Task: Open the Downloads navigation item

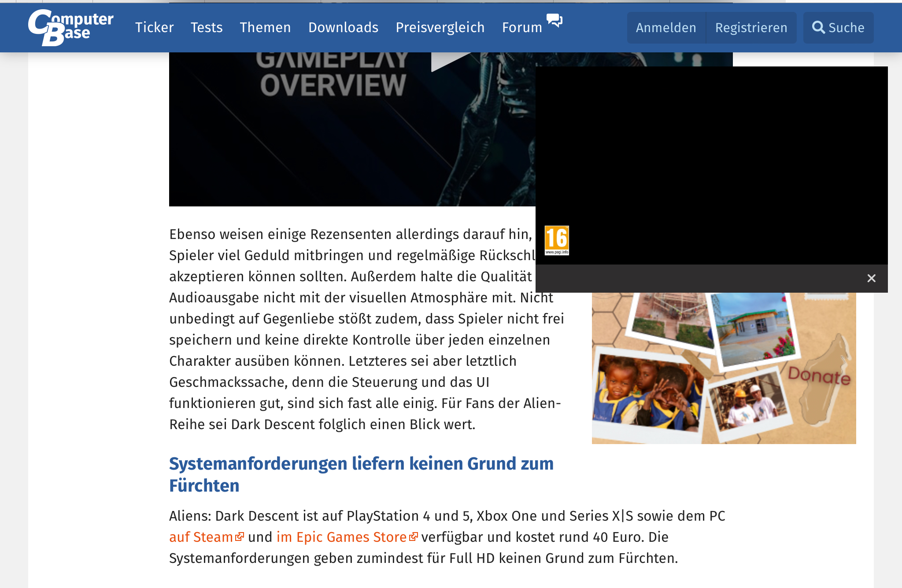Action: click(343, 27)
